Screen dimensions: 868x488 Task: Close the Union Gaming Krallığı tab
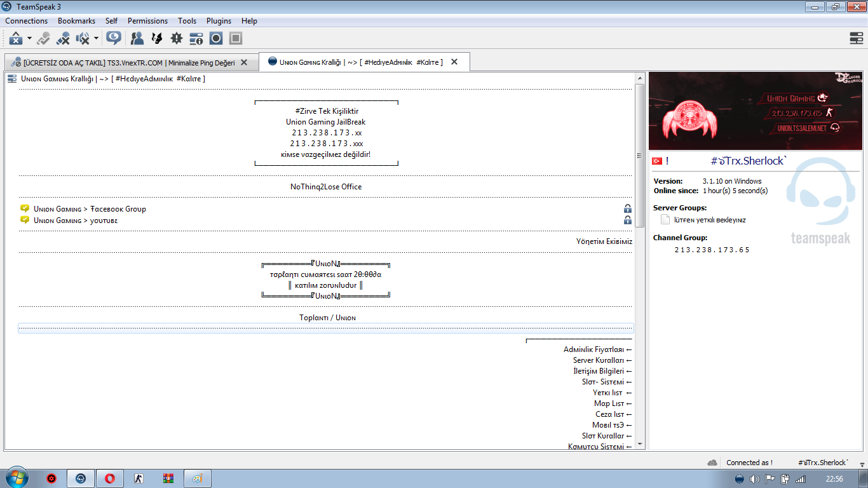point(454,62)
